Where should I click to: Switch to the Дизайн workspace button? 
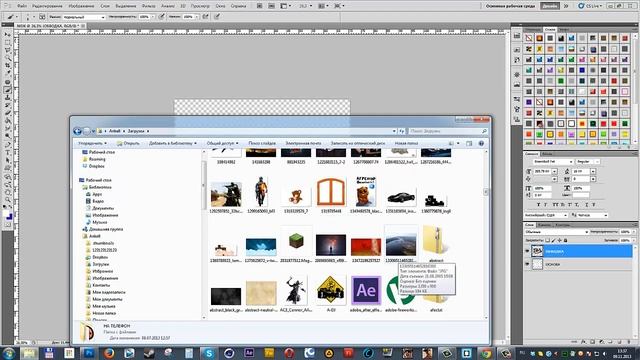(x=550, y=6)
